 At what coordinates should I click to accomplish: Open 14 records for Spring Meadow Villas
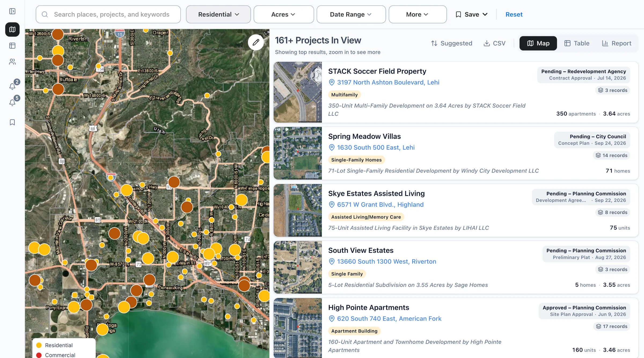611,155
